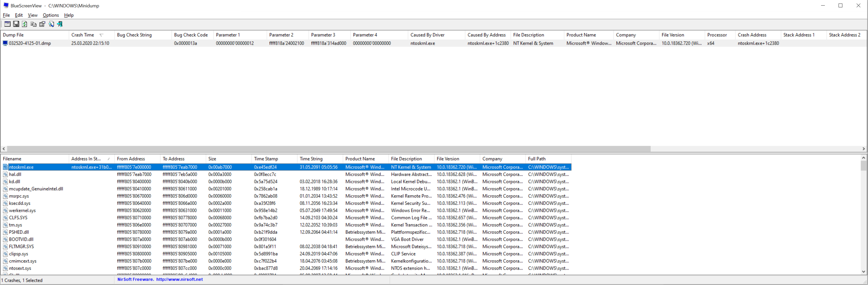Select the 032520-4125-01.dmp dump file icon
This screenshot has height=285, width=868.
tap(5, 43)
